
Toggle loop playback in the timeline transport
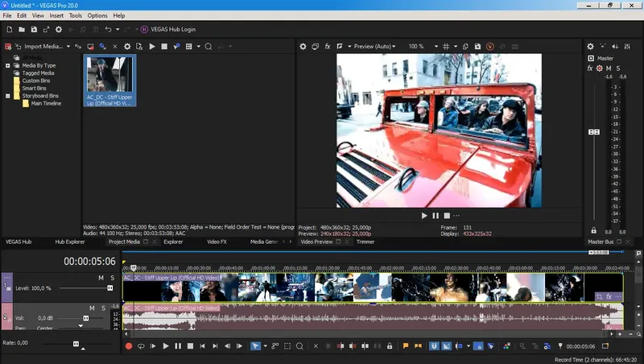click(x=141, y=346)
